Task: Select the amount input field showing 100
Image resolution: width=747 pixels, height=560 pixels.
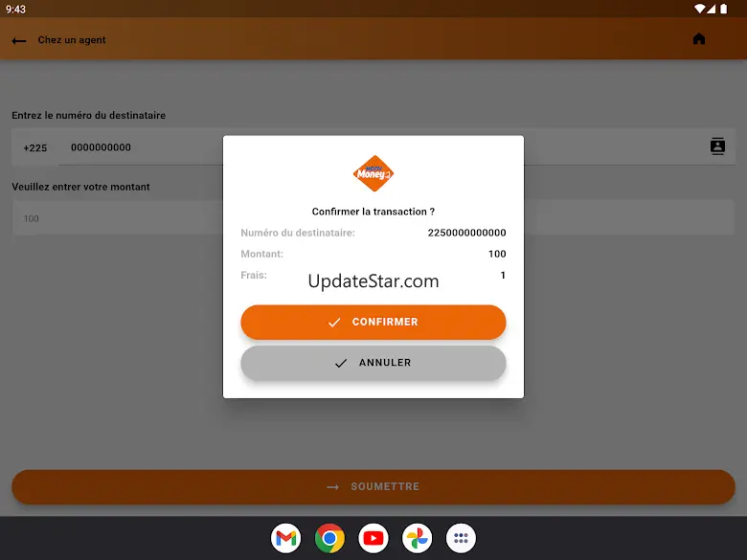Action: (373, 218)
